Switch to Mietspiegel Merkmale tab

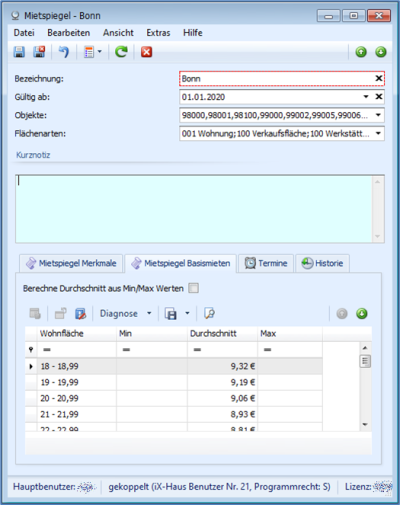pyautogui.click(x=71, y=263)
